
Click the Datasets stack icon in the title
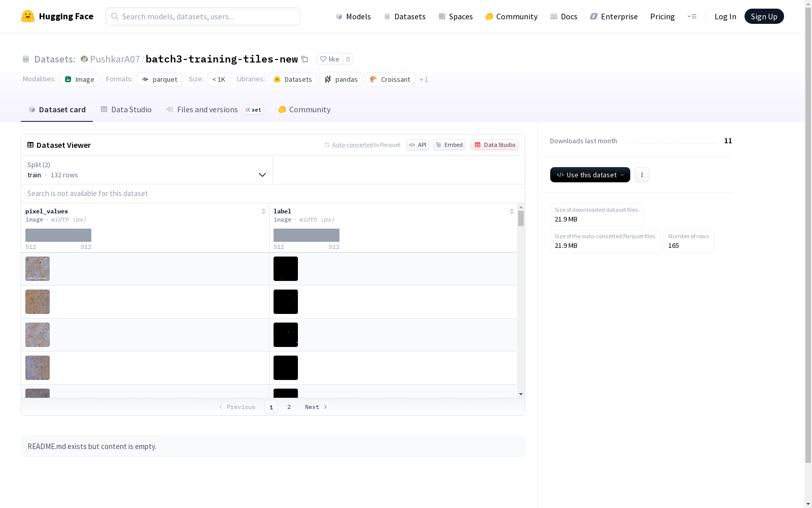pos(26,59)
